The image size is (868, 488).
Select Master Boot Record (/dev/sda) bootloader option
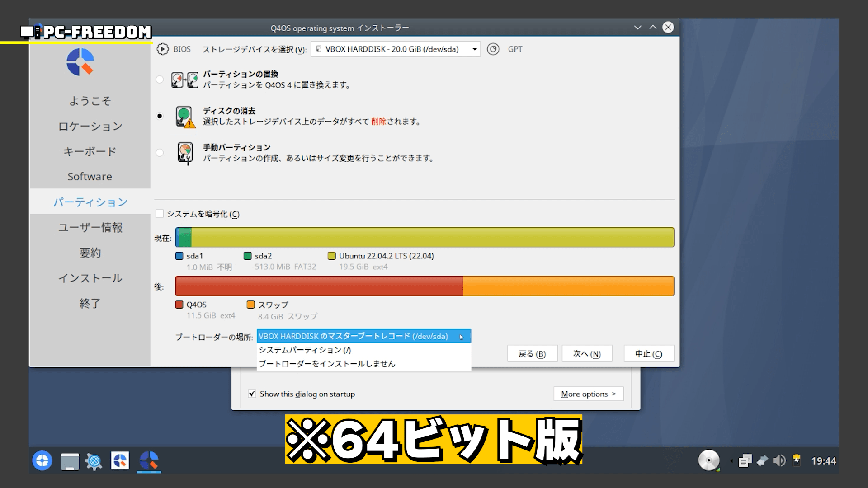pyautogui.click(x=353, y=336)
